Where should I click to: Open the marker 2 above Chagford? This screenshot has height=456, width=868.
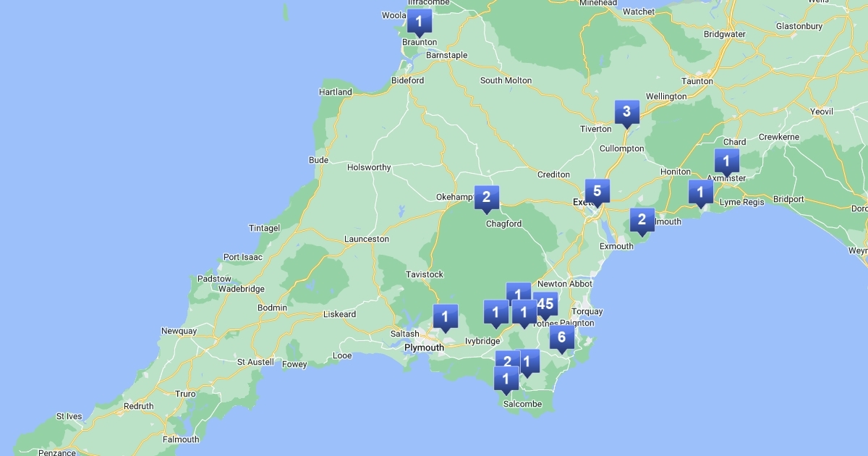pos(487,198)
